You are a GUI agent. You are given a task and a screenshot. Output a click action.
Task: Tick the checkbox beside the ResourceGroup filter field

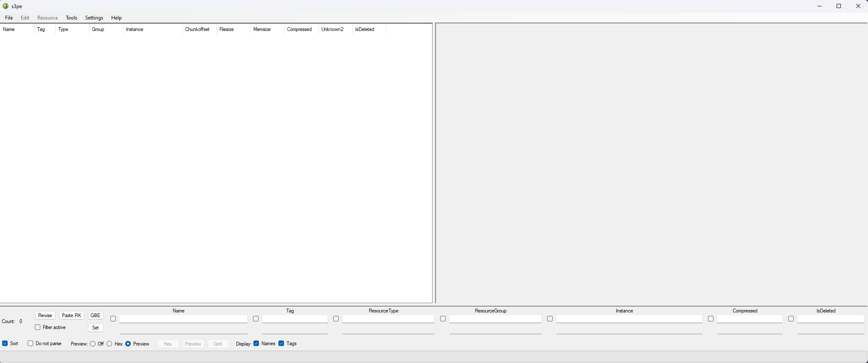click(443, 319)
